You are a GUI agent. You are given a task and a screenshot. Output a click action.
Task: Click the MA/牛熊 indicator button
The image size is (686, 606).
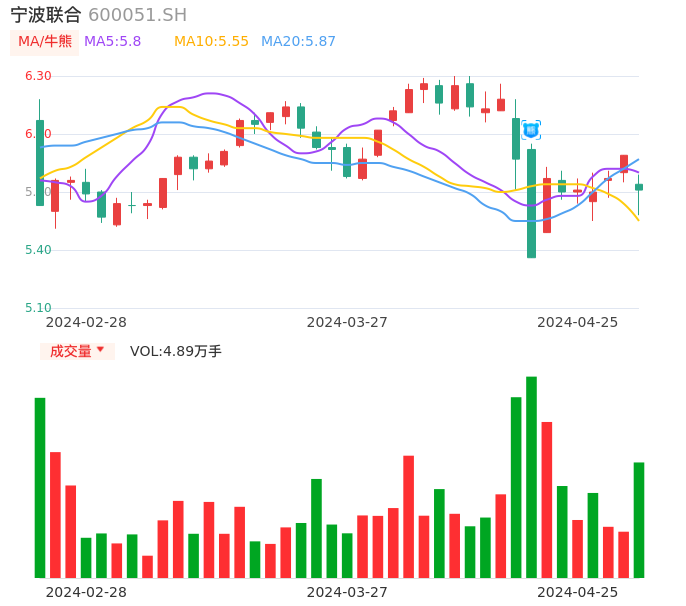(x=44, y=42)
